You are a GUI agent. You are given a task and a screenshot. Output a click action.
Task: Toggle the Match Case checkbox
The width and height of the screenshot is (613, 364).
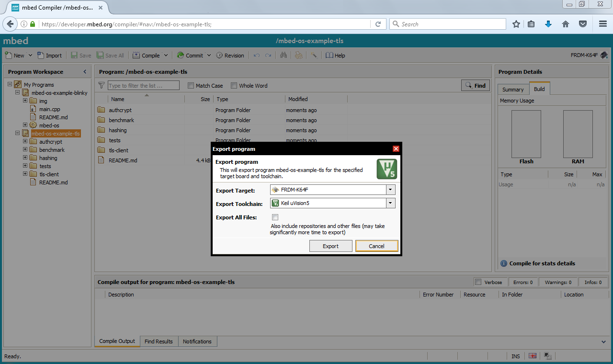191,86
